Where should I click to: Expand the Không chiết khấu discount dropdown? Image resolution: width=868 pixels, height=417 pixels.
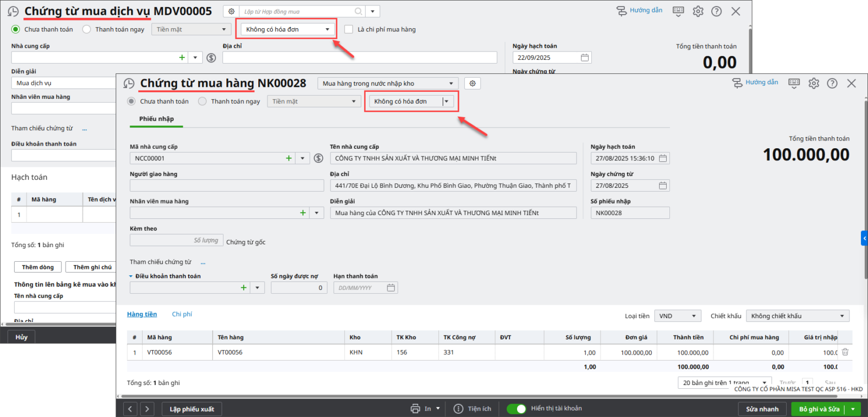[x=797, y=316]
